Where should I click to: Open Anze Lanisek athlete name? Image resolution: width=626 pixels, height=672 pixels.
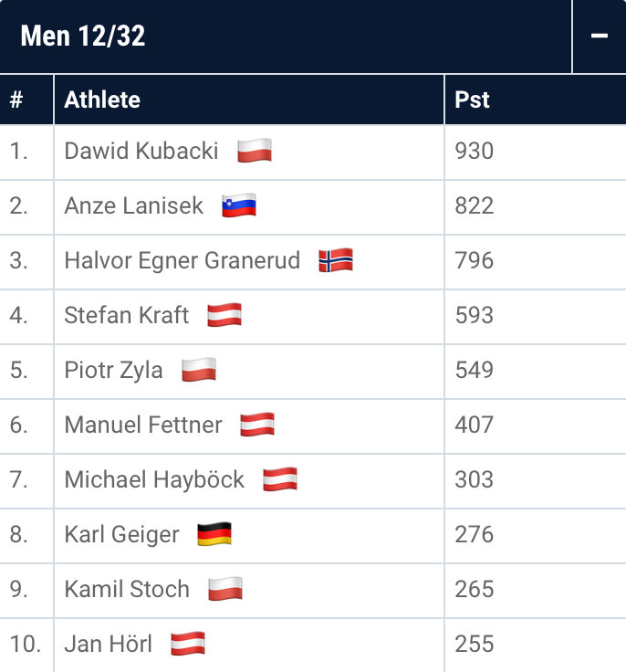(133, 205)
